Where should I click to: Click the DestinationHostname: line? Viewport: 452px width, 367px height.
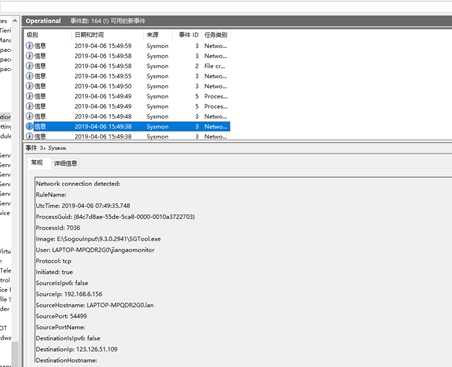(66, 360)
